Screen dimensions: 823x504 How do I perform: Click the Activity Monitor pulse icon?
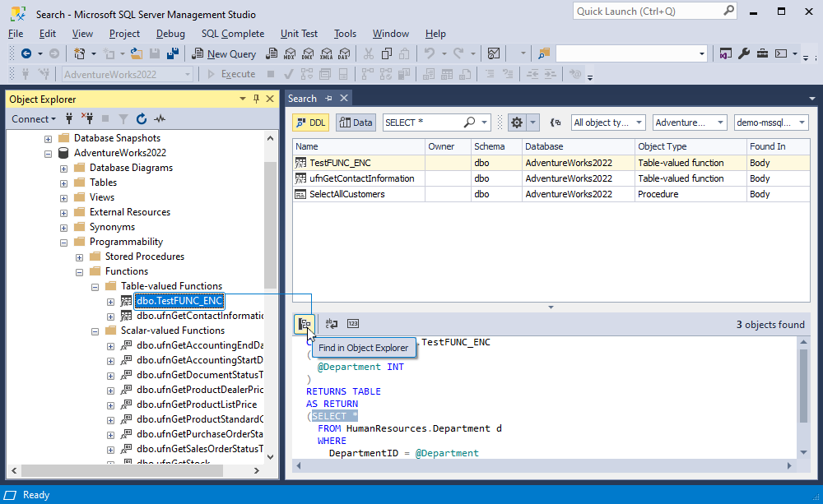tap(160, 119)
